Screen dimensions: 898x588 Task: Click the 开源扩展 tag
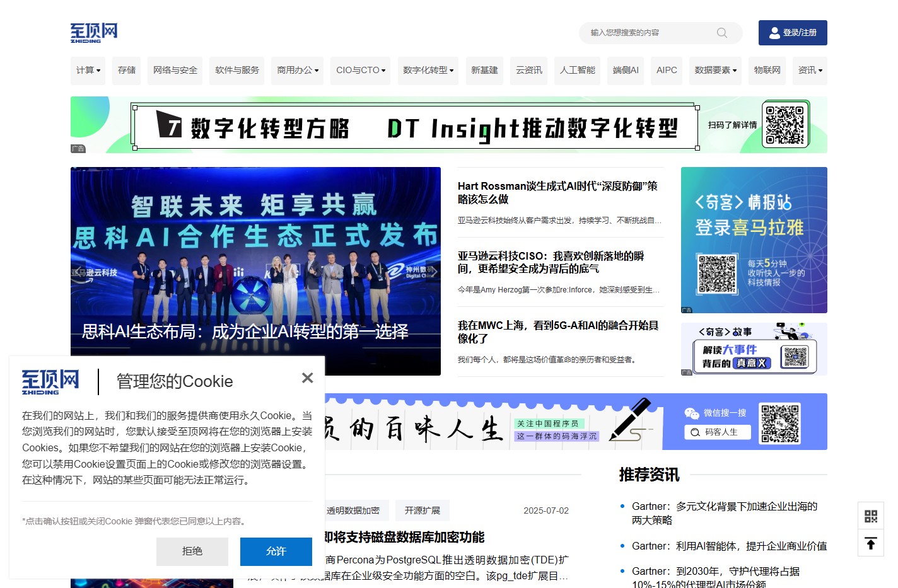click(x=423, y=510)
